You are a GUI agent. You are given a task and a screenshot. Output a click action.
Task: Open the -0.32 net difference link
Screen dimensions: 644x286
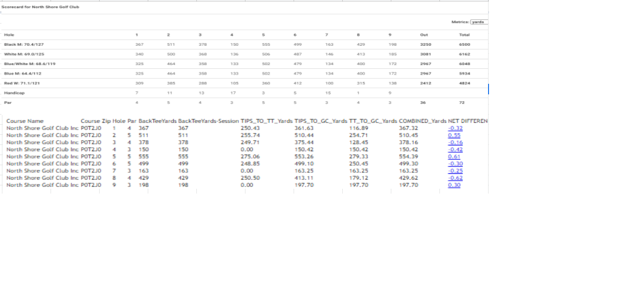455,128
